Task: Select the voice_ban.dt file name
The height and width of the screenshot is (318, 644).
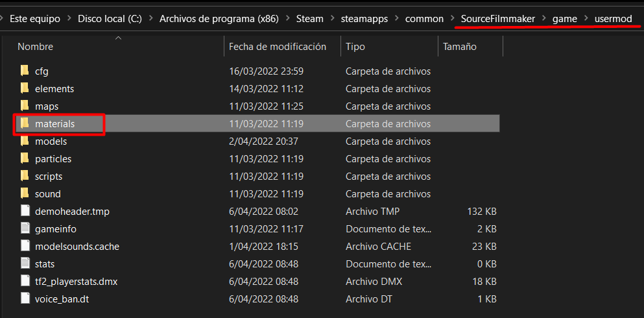Action: pos(63,299)
